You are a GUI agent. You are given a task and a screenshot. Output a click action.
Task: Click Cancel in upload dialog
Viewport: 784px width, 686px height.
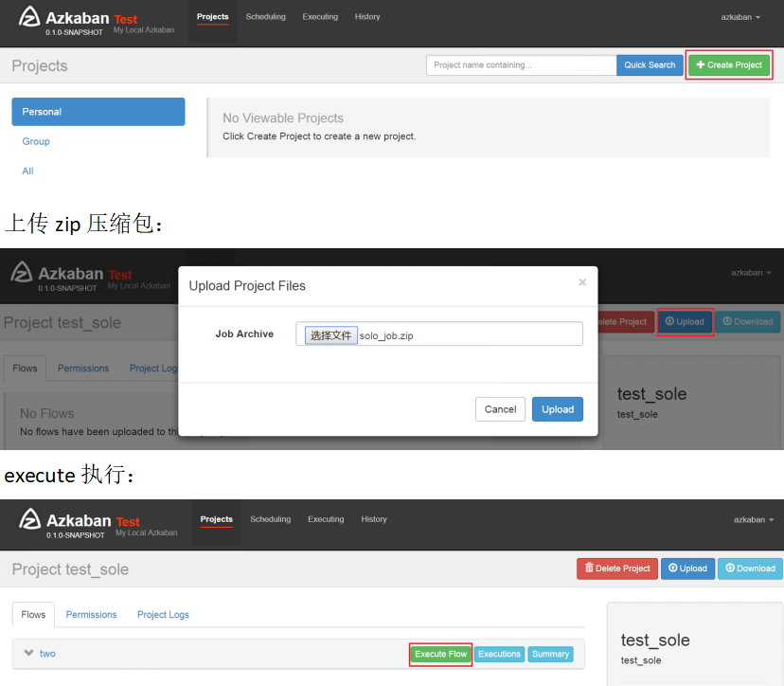[500, 409]
